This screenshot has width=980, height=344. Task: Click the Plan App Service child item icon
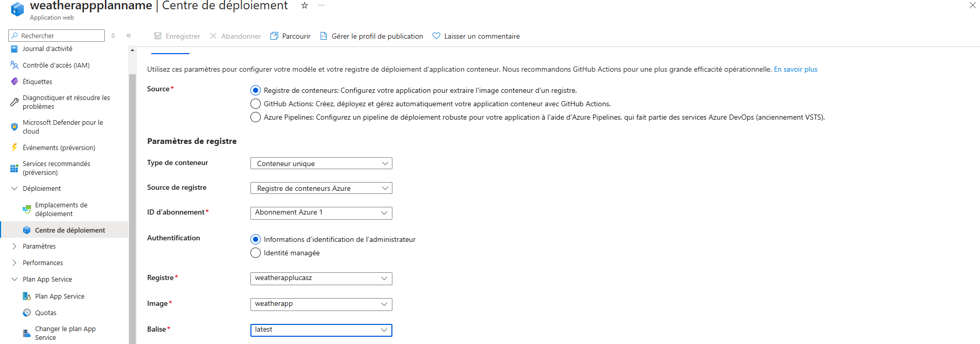click(x=27, y=296)
